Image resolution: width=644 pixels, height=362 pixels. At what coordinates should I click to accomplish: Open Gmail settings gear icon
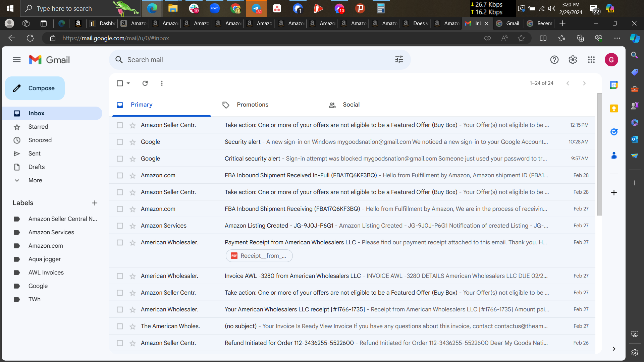[x=573, y=60]
